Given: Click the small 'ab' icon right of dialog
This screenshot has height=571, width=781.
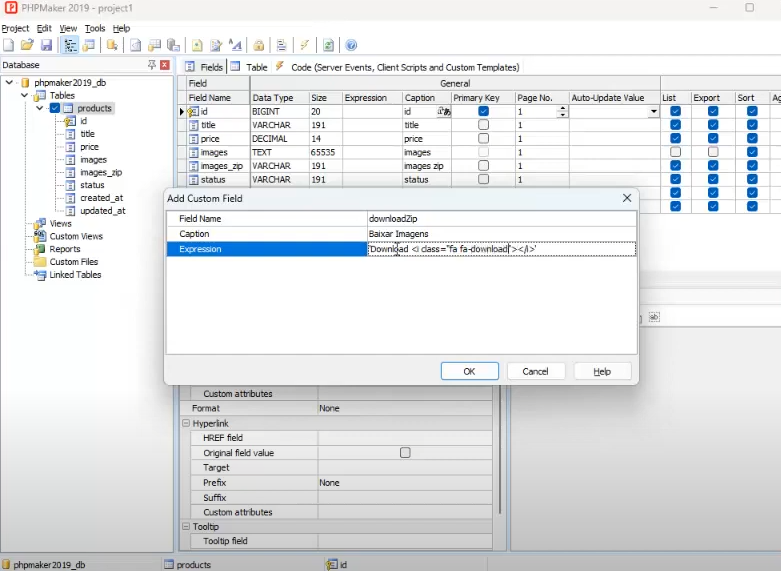Looking at the screenshot, I should tap(654, 317).
